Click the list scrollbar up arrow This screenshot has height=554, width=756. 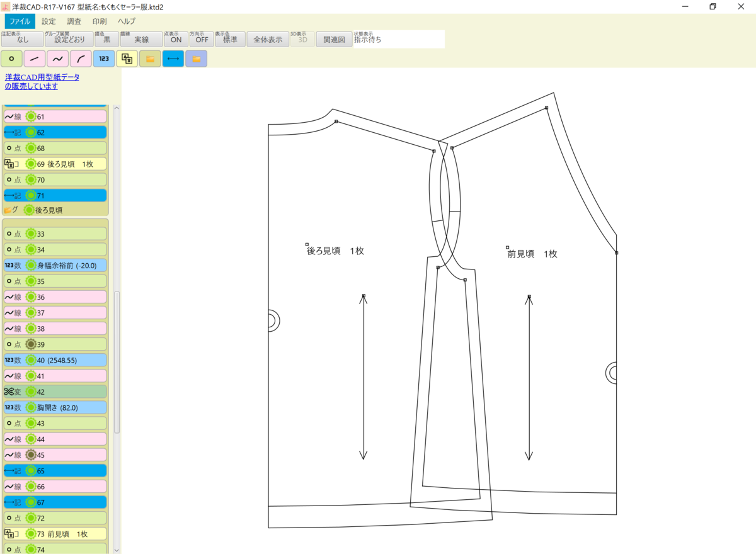click(117, 108)
